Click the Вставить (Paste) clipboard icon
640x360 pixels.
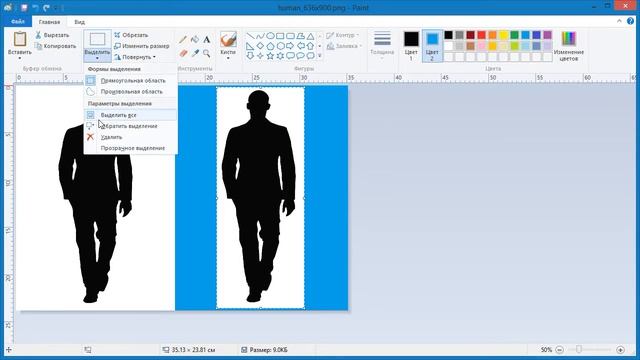point(20,39)
